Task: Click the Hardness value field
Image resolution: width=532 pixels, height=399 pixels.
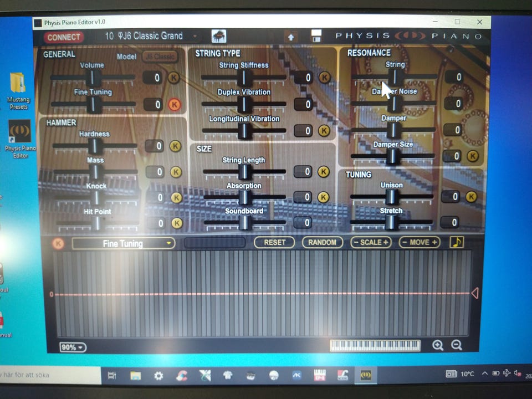Action: [155, 146]
